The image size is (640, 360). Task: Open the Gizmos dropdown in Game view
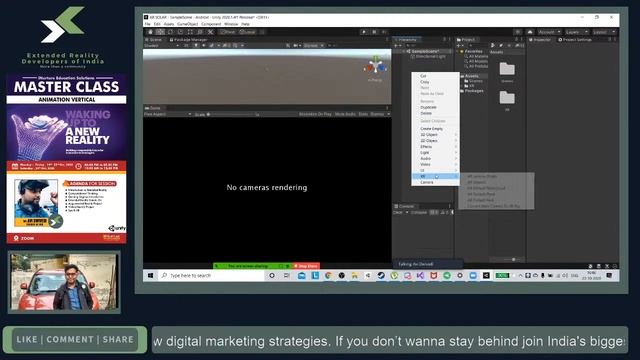click(x=380, y=114)
